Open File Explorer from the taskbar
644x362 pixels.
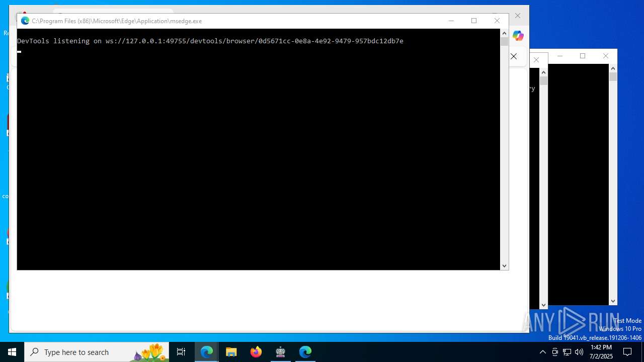pos(231,352)
